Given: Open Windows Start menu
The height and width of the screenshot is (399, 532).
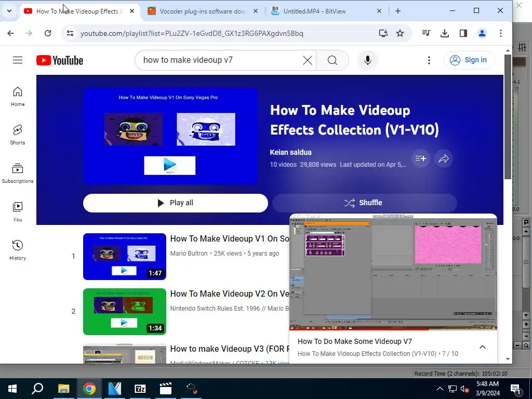Looking at the screenshot, I should click(x=12, y=389).
